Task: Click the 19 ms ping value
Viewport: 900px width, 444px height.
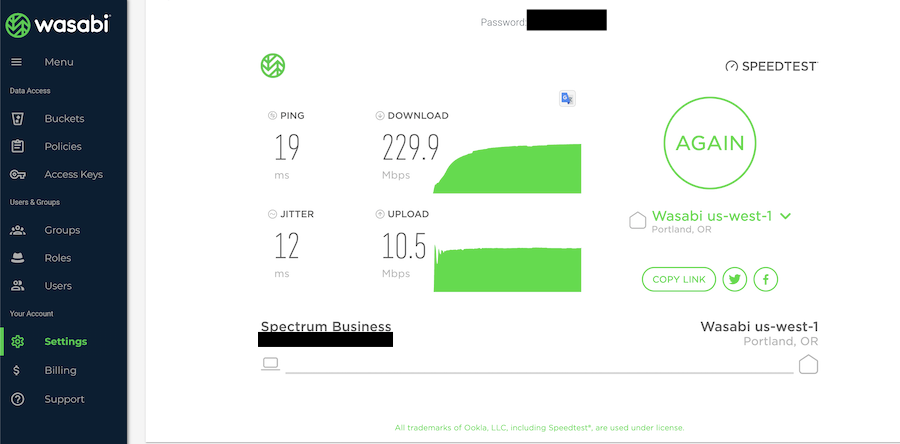Action: (287, 147)
